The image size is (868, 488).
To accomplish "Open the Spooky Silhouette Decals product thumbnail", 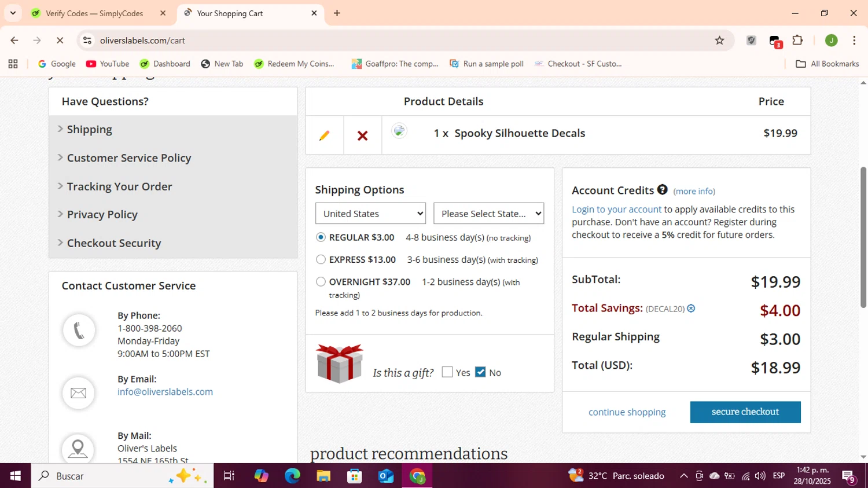I will pos(399,131).
